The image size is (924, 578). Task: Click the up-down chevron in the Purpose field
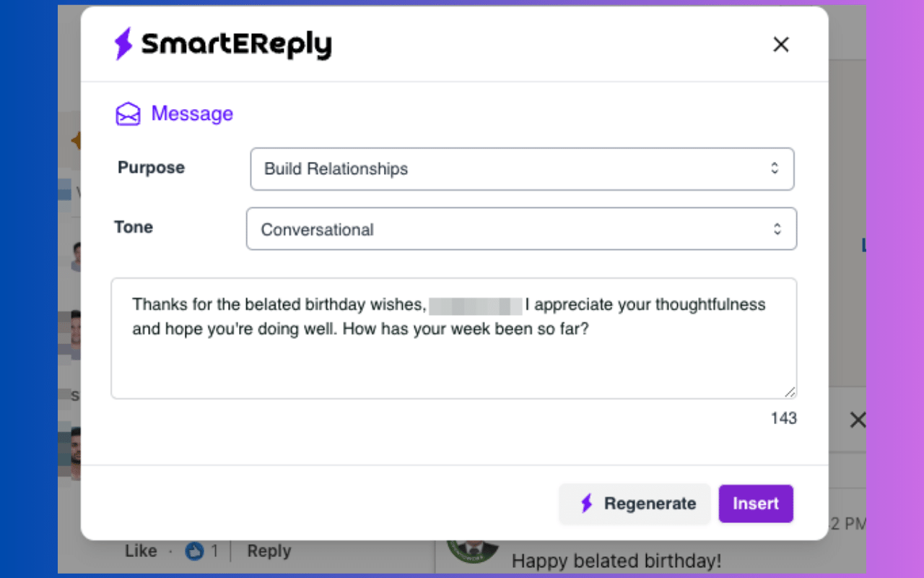pyautogui.click(x=774, y=168)
